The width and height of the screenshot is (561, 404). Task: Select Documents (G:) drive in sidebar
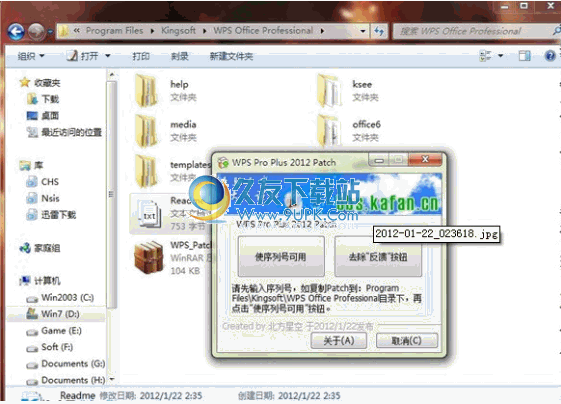66,364
